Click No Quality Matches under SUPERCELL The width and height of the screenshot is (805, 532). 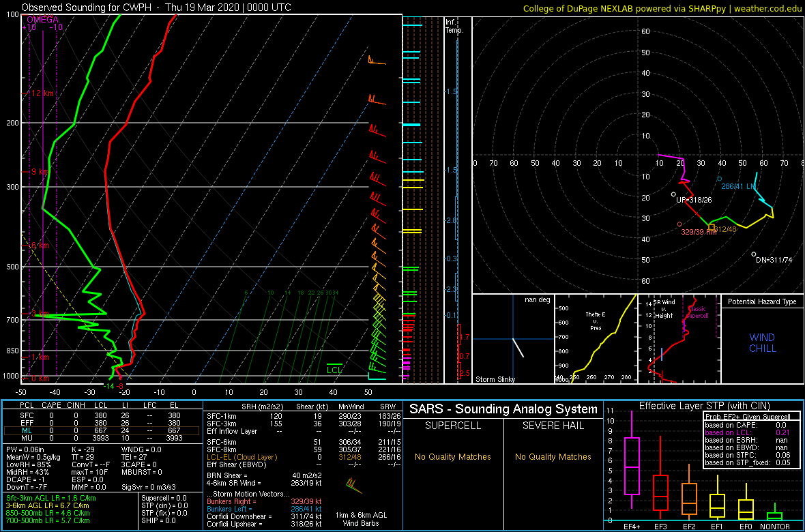pyautogui.click(x=453, y=456)
